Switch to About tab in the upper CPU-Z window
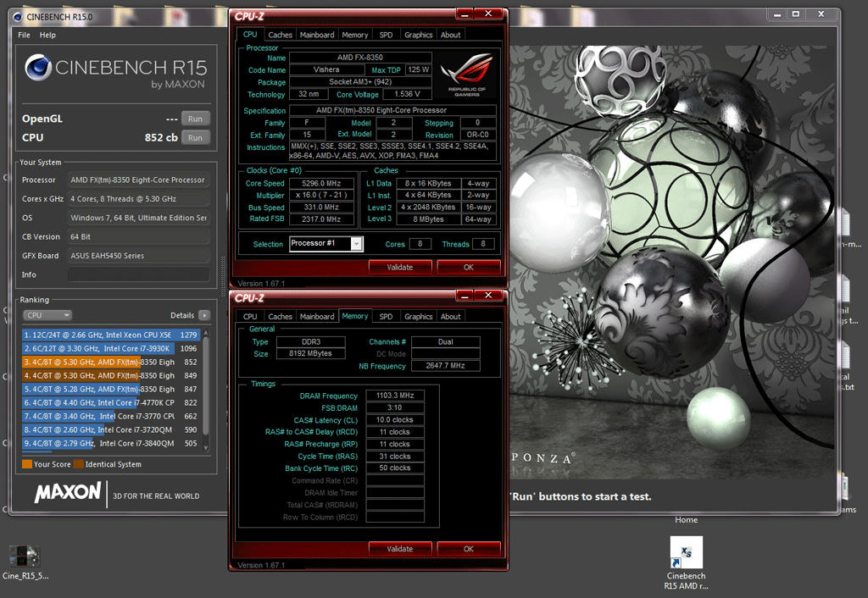The width and height of the screenshot is (868, 598). 451,35
